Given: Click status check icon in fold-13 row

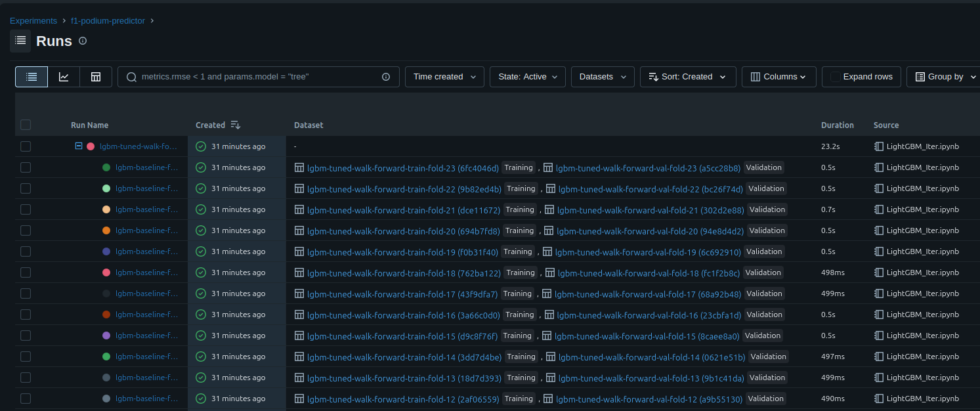Looking at the screenshot, I should tap(201, 378).
